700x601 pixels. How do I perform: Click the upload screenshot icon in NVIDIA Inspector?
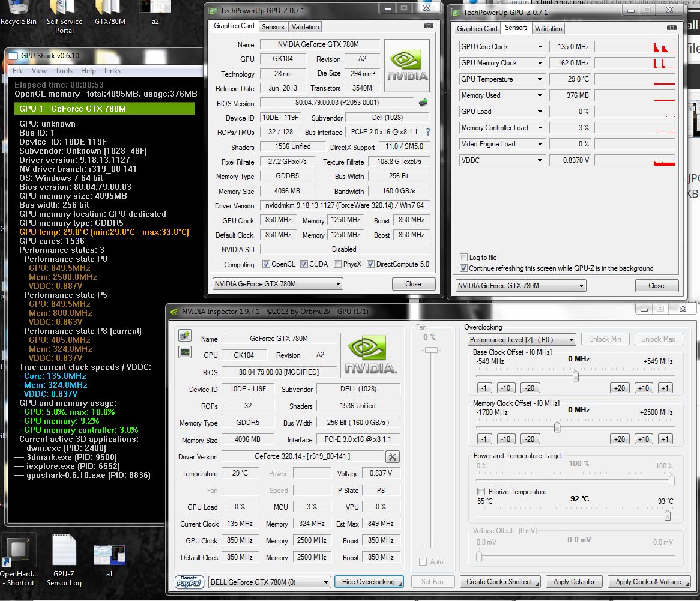(x=185, y=336)
